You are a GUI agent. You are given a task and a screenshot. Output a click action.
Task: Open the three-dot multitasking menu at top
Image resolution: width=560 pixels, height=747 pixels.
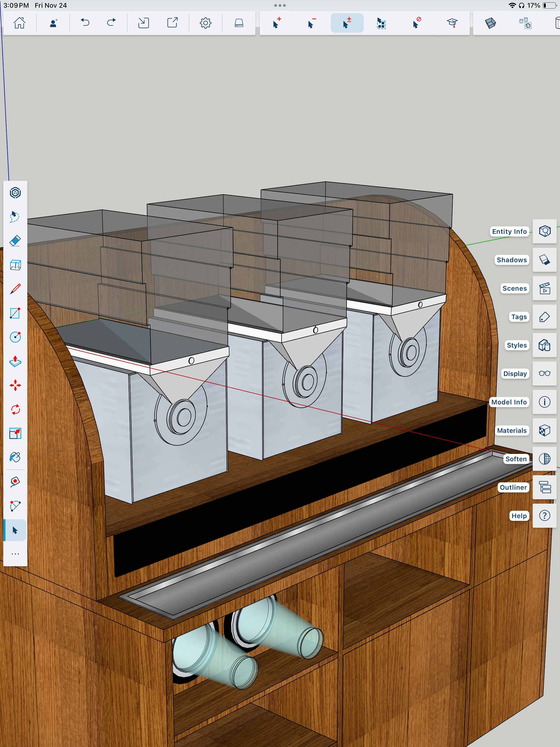click(x=280, y=6)
